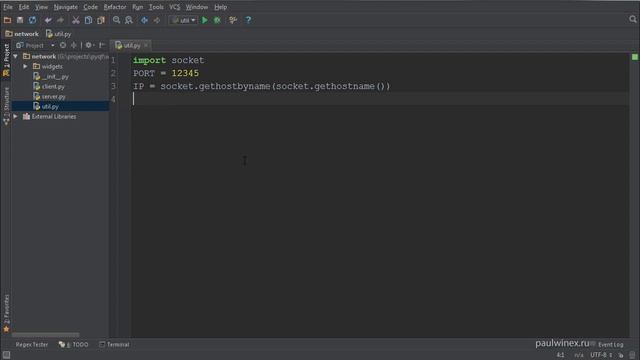This screenshot has height=360, width=640.
Task: Open the Code menu
Action: [x=91, y=7]
